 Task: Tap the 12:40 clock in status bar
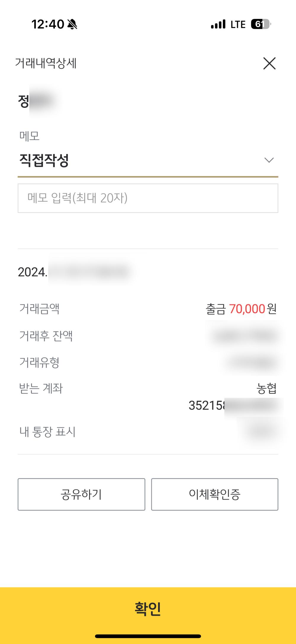[48, 24]
